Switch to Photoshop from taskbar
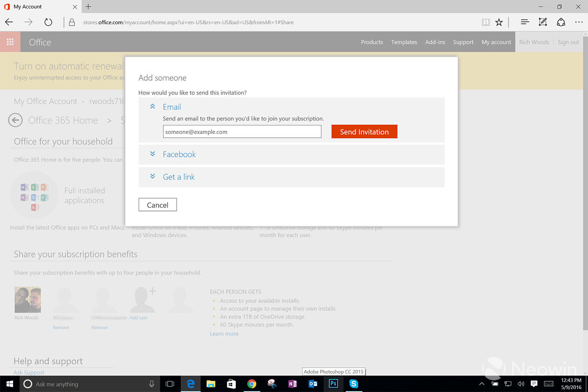 [333, 384]
